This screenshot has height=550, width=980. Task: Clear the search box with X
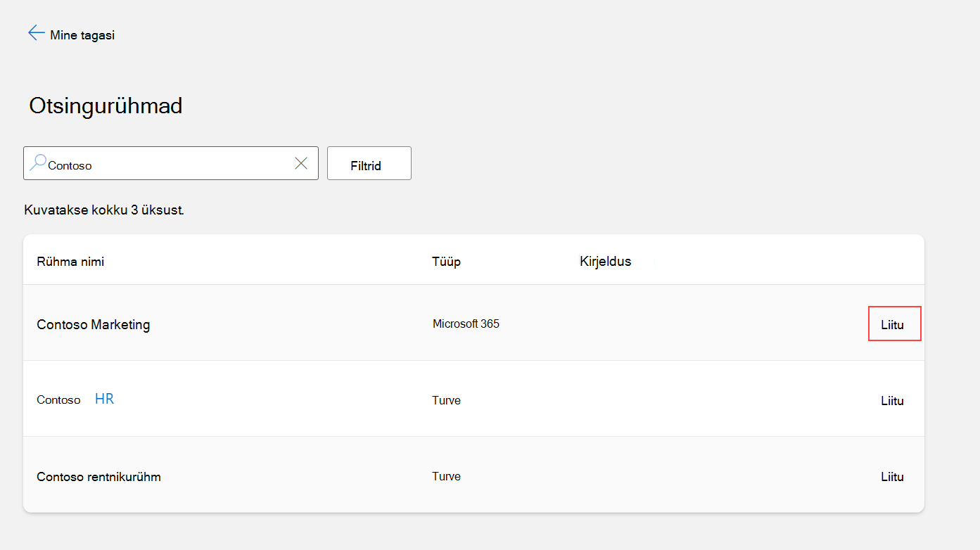[301, 163]
